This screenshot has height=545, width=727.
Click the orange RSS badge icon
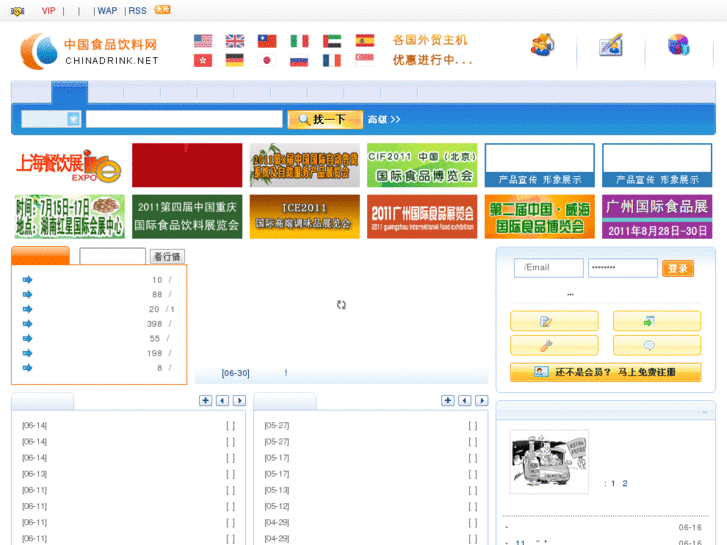[x=162, y=9]
